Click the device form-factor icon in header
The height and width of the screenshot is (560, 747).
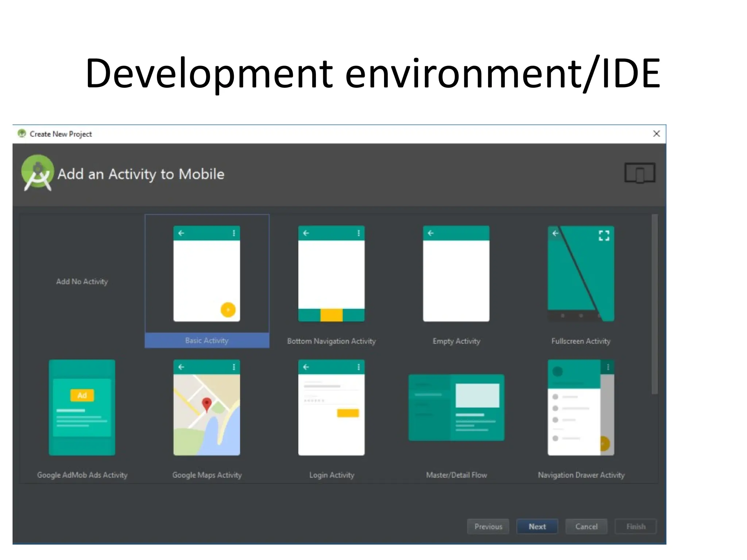click(640, 173)
